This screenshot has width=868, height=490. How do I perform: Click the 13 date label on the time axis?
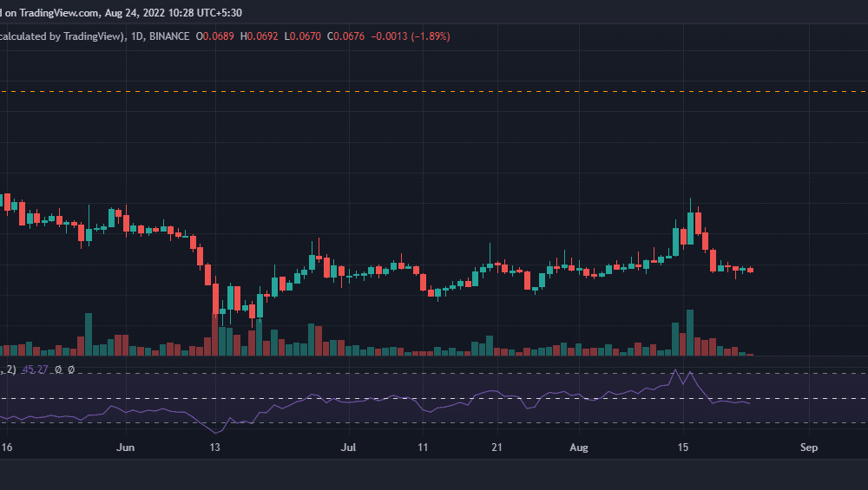point(214,448)
